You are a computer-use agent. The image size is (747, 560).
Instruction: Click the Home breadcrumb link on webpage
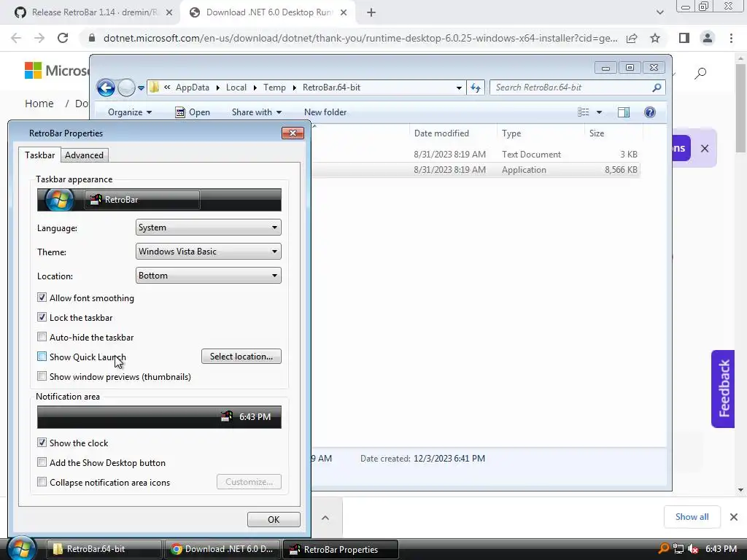[39, 104]
